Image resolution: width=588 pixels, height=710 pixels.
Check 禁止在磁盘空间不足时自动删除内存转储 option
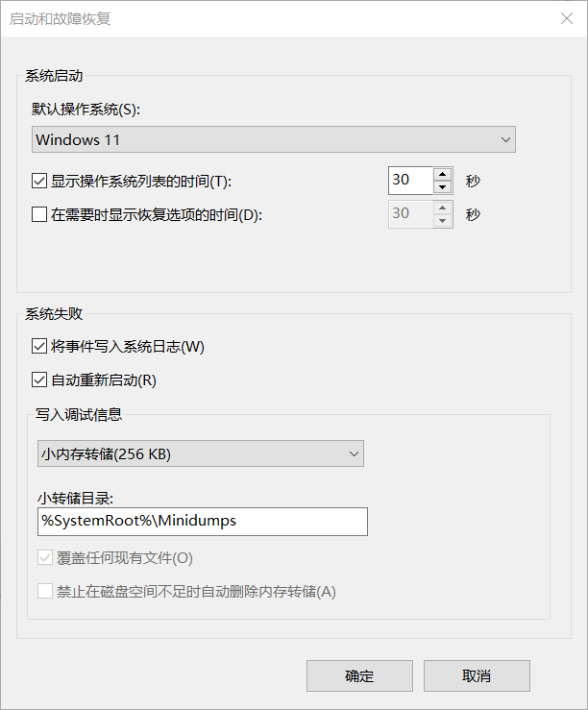click(45, 592)
